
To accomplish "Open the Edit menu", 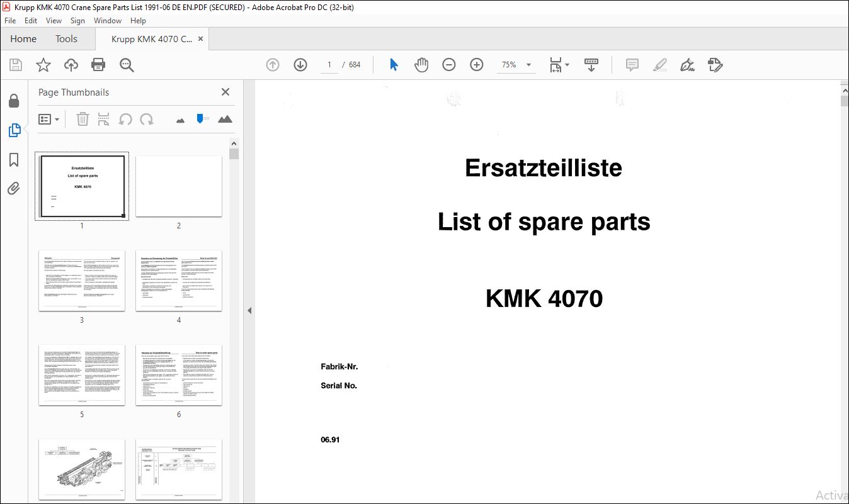I will [x=31, y=21].
